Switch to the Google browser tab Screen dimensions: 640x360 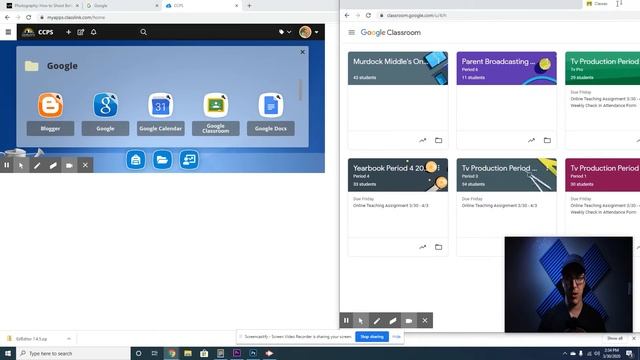click(x=122, y=6)
